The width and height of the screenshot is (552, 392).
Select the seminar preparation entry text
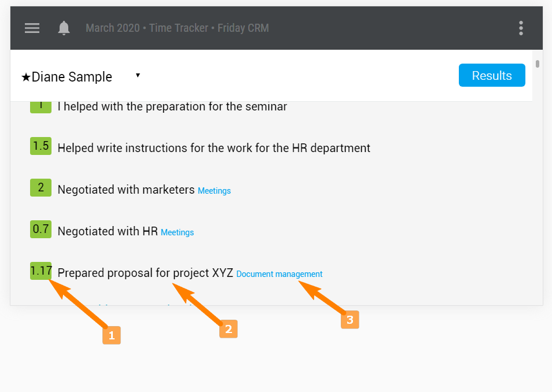172,106
